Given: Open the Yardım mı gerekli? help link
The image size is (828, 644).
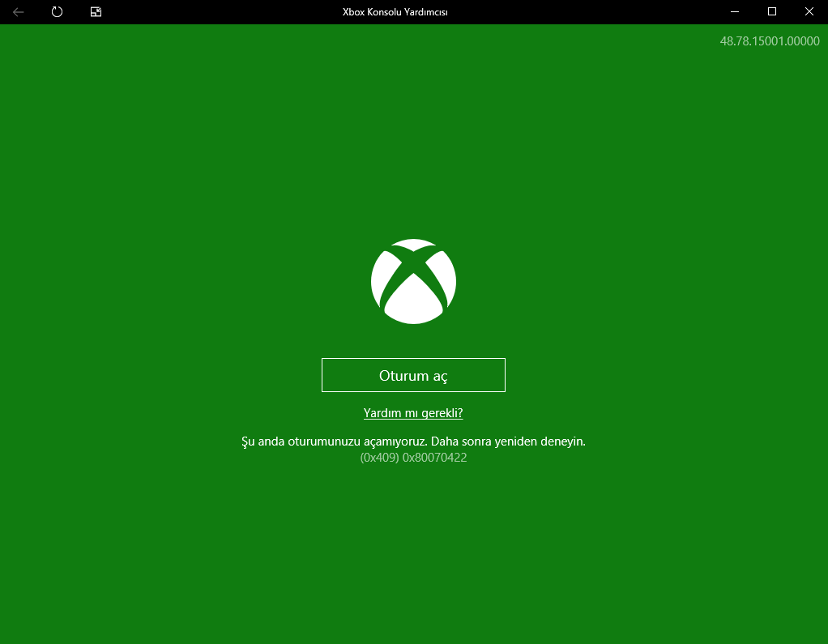Looking at the screenshot, I should (413, 413).
